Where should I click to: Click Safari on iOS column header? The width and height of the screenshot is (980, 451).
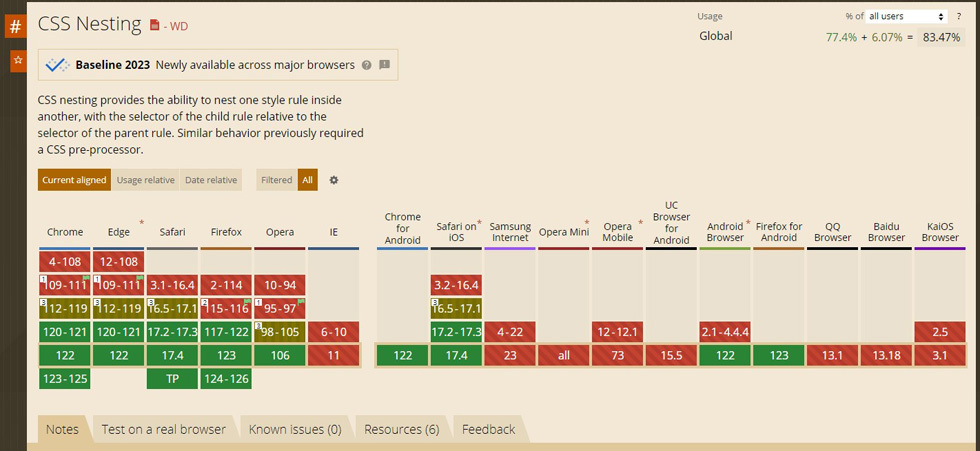point(456,232)
